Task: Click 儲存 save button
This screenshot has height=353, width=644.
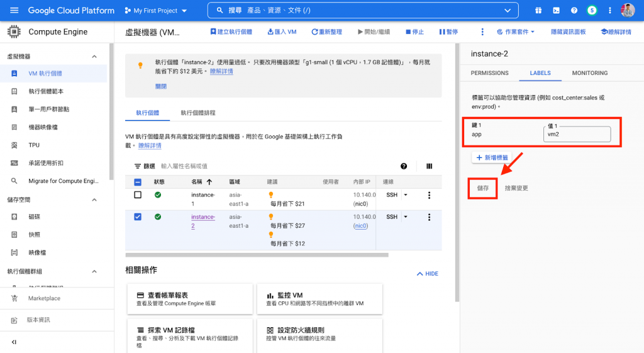Action: [x=482, y=188]
